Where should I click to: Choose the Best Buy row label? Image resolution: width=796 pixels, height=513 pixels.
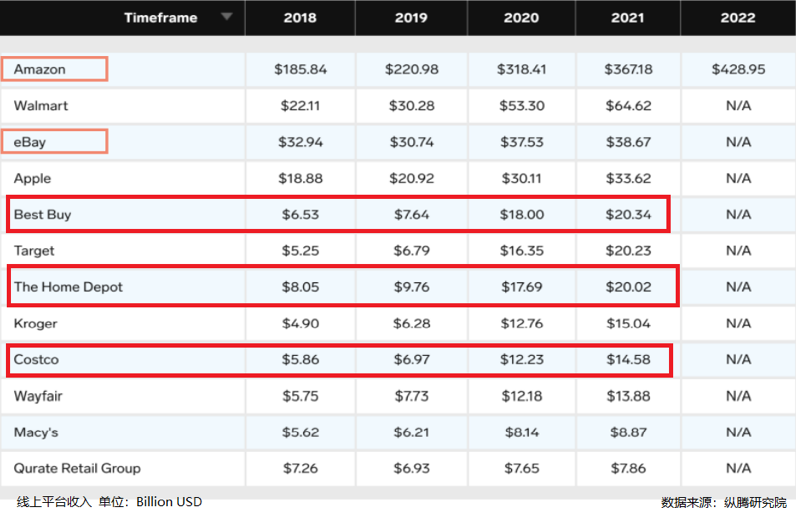coord(43,214)
